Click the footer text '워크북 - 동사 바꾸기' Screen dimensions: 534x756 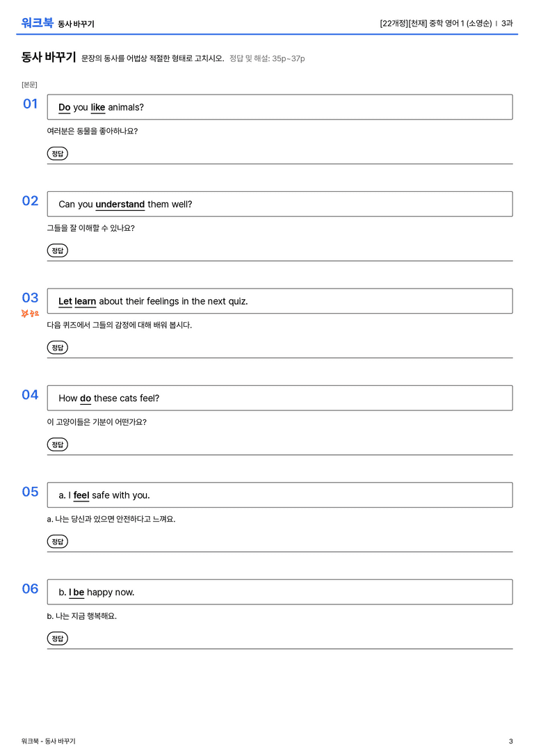pos(48,741)
